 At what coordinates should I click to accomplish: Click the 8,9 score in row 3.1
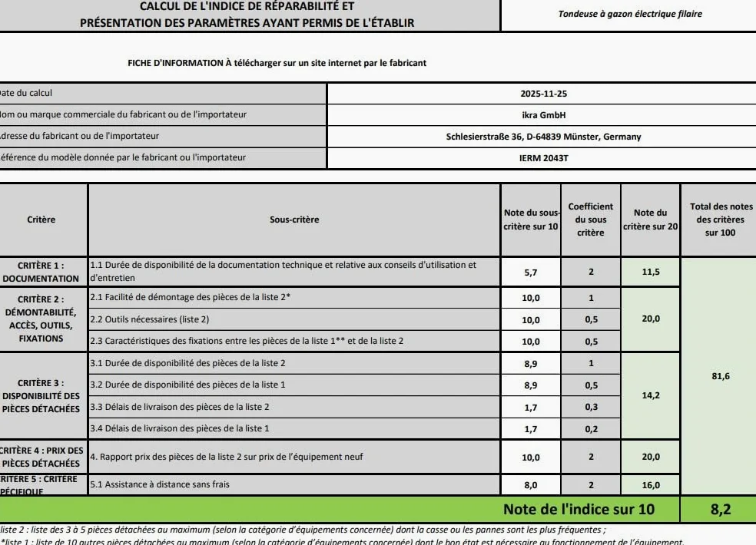point(531,364)
